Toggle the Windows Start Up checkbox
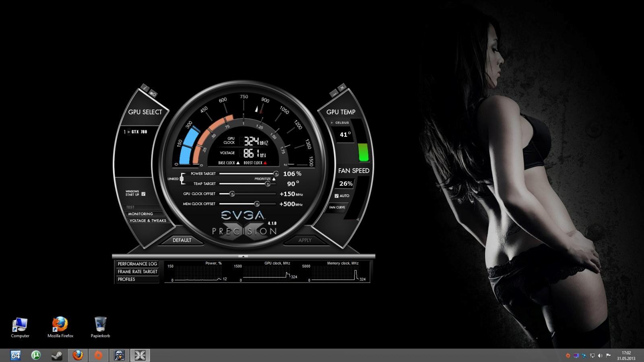The image size is (644, 362). [x=143, y=194]
